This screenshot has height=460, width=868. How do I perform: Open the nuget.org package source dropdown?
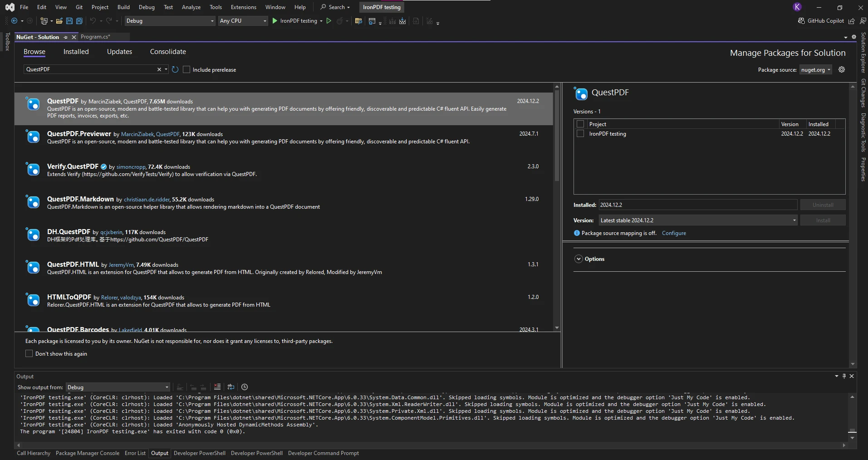816,69
